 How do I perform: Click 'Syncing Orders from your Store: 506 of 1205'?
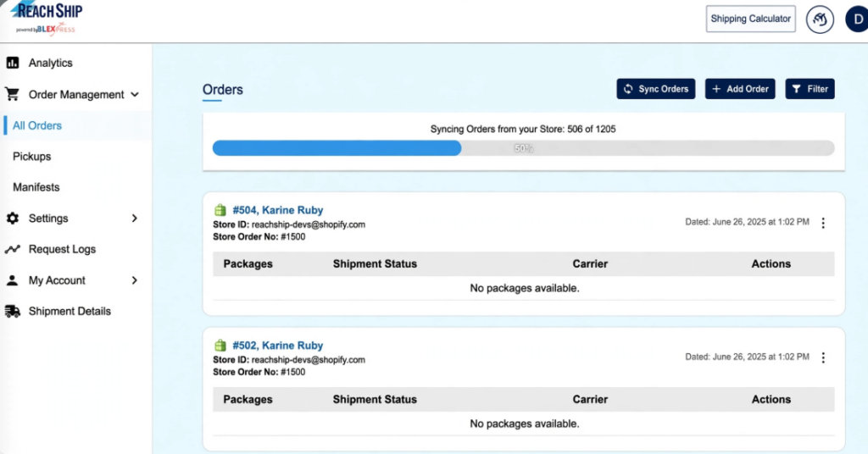click(523, 129)
